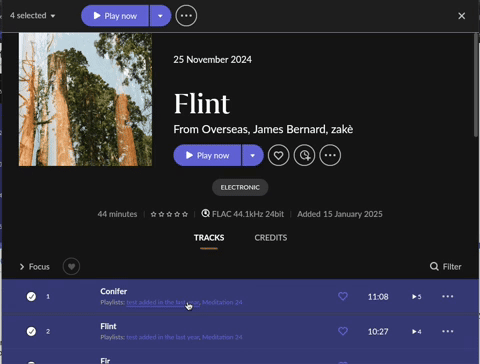Heart the Flint track in list
Viewport: 480px width, 364px height.
[x=343, y=331]
